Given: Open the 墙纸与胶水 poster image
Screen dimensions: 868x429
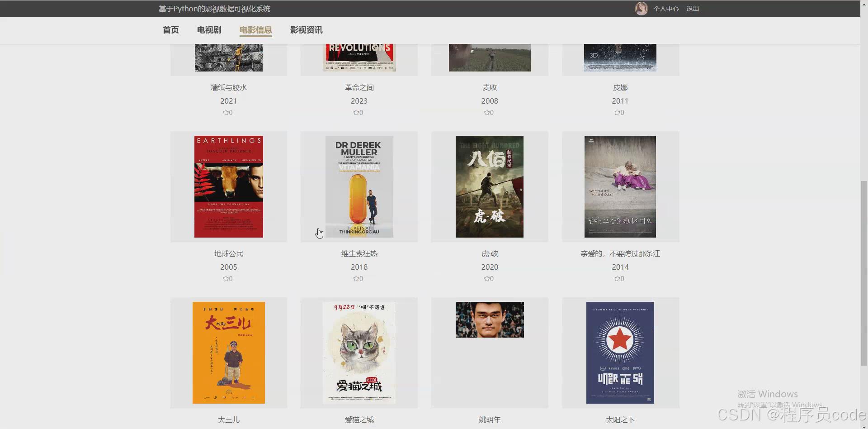Looking at the screenshot, I should (229, 57).
